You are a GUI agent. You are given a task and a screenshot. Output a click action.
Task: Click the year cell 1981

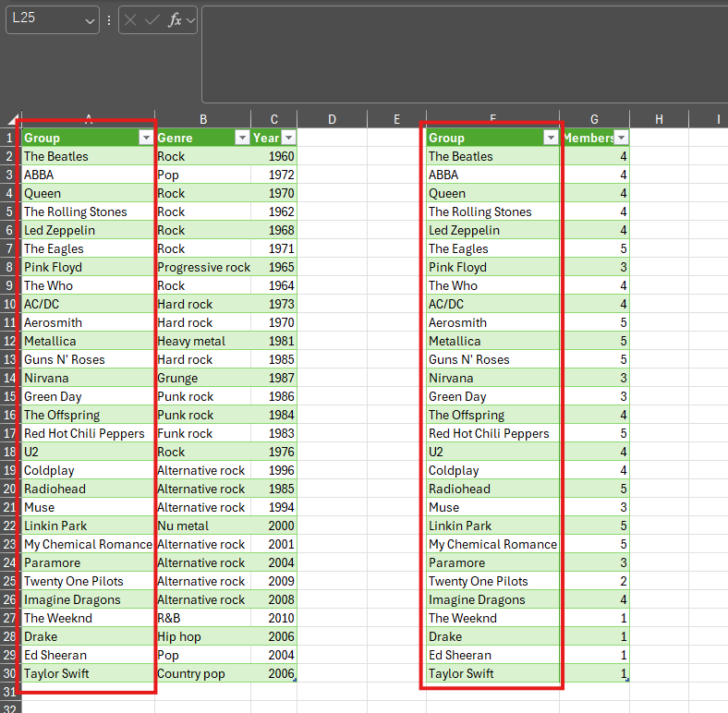coord(274,341)
